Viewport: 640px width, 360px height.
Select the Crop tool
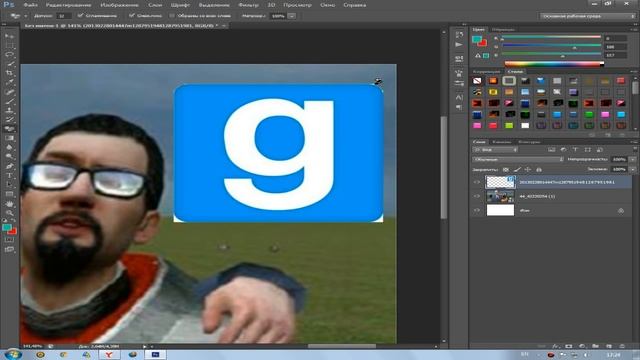click(9, 73)
